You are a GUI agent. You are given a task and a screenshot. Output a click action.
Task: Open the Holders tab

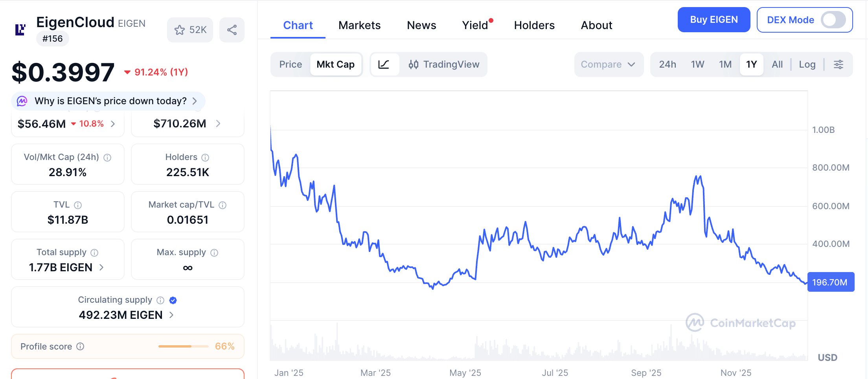[534, 26]
